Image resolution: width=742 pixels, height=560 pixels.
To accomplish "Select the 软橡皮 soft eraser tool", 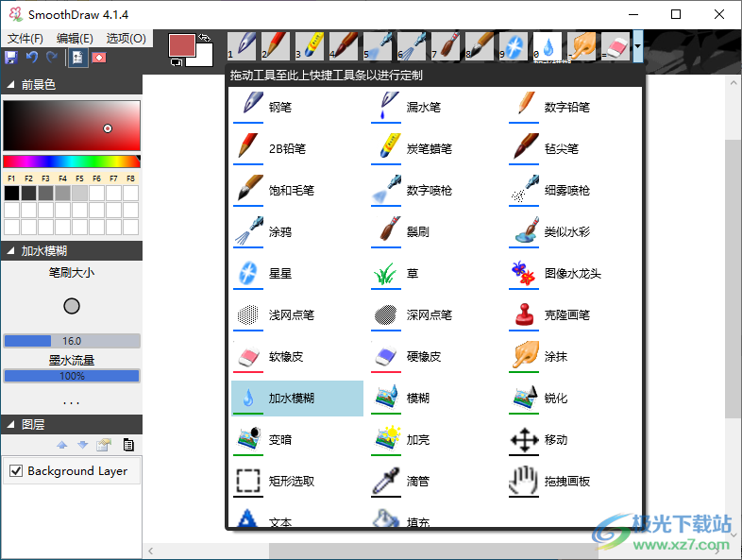I will (x=297, y=357).
